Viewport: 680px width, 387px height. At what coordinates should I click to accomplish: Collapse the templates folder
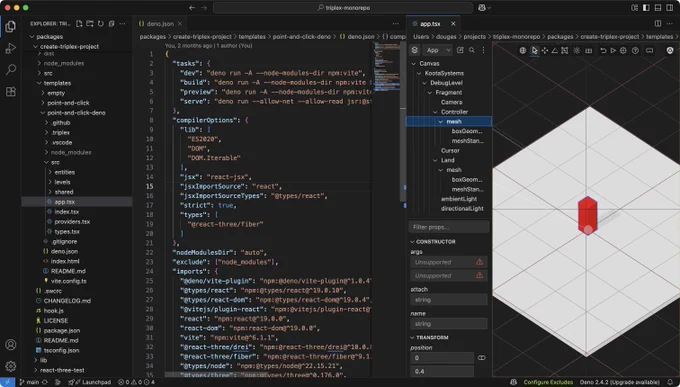coord(39,83)
